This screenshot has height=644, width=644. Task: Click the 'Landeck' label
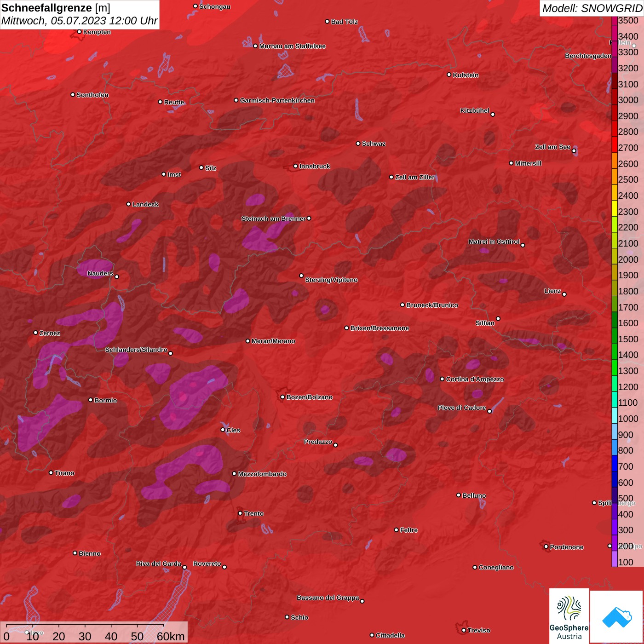pyautogui.click(x=145, y=204)
